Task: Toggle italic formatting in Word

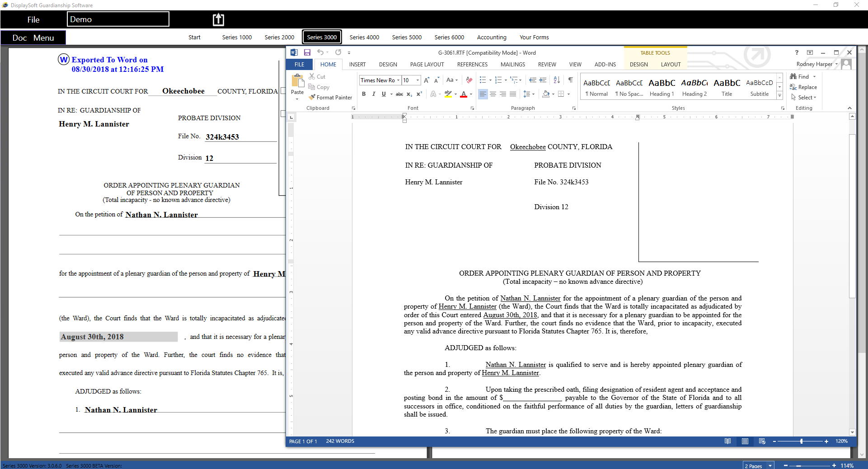Action: [374, 94]
